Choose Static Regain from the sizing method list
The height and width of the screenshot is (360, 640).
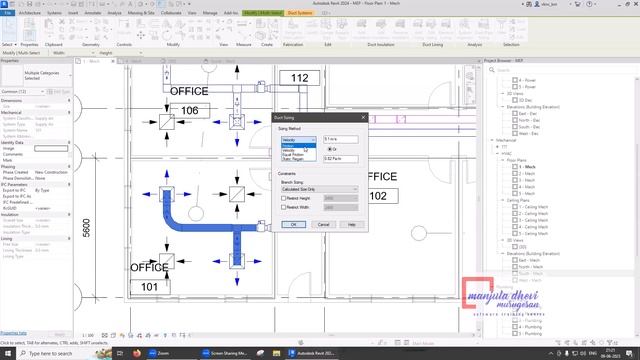[298, 159]
